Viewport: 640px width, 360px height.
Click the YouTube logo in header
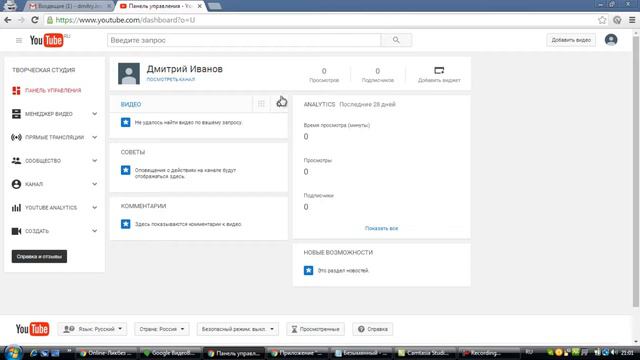click(47, 40)
